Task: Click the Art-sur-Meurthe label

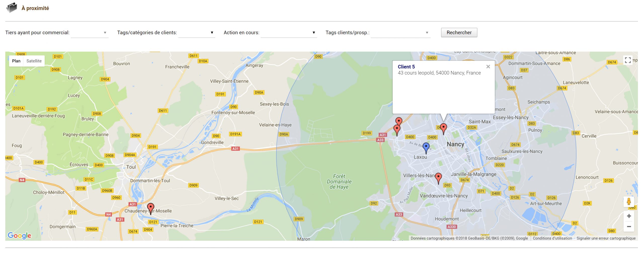Action: pos(546,203)
